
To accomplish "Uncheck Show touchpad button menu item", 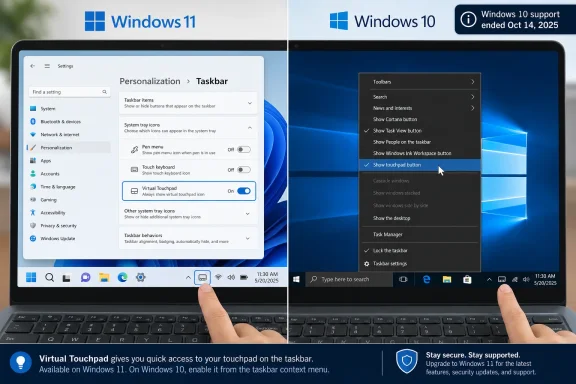I will (x=420, y=165).
